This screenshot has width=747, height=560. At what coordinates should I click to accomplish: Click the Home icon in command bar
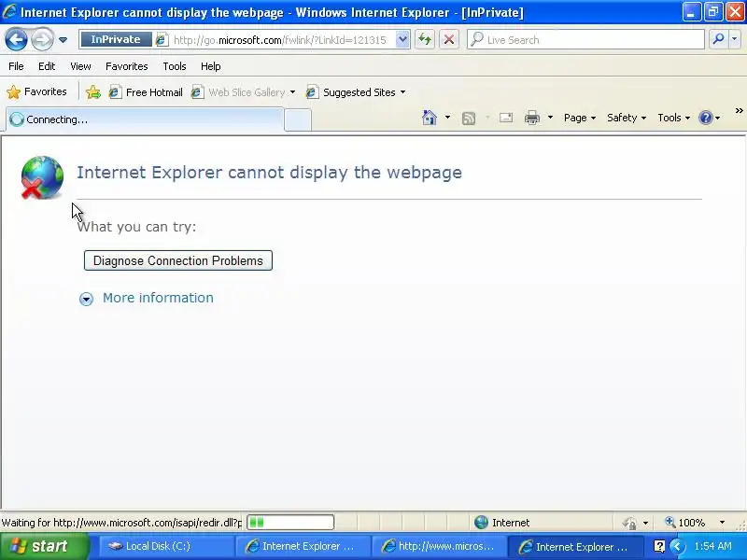(430, 118)
